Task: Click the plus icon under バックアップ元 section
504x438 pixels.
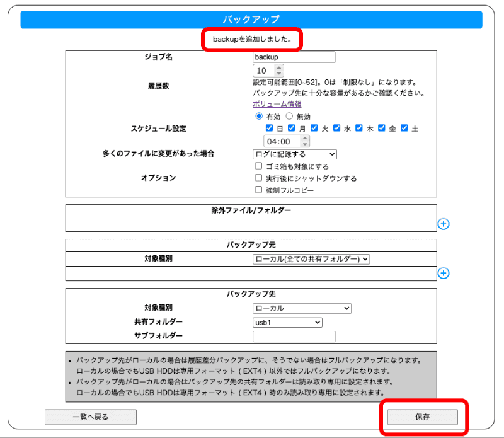Action: coord(444,274)
